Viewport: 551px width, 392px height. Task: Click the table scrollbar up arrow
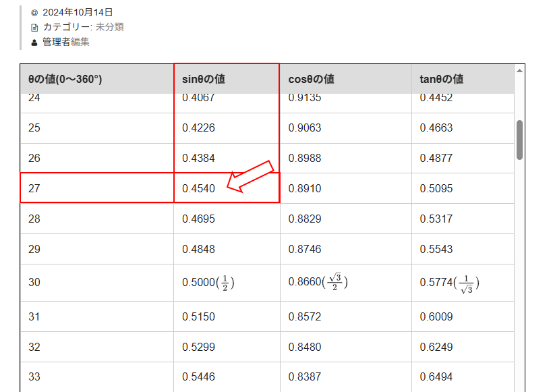point(519,70)
